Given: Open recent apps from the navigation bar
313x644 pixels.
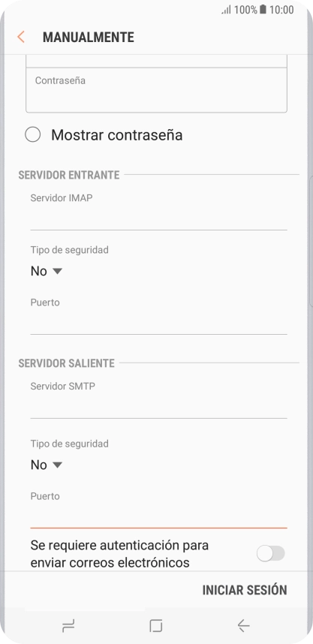Looking at the screenshot, I should point(68,626).
